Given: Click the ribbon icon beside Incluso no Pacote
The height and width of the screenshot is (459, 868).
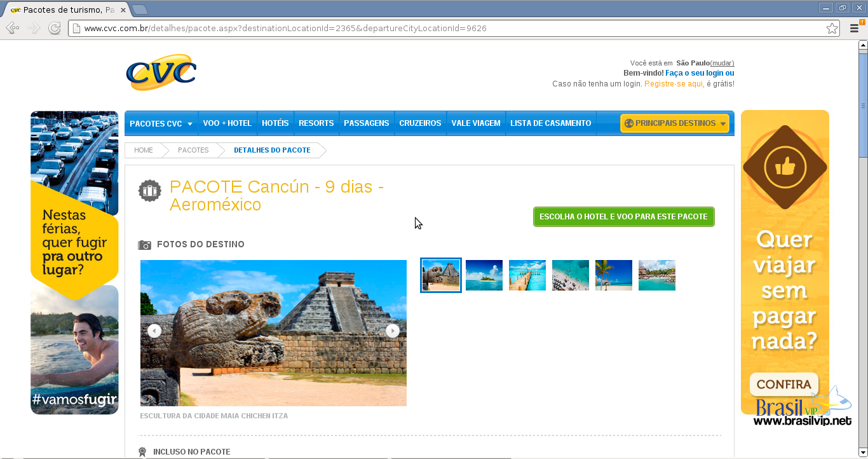Looking at the screenshot, I should 143,452.
